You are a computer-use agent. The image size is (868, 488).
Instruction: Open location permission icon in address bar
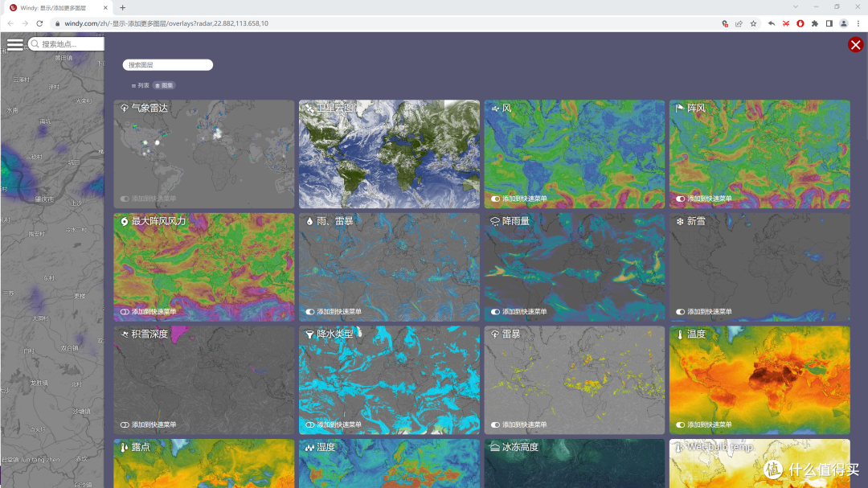tap(725, 23)
